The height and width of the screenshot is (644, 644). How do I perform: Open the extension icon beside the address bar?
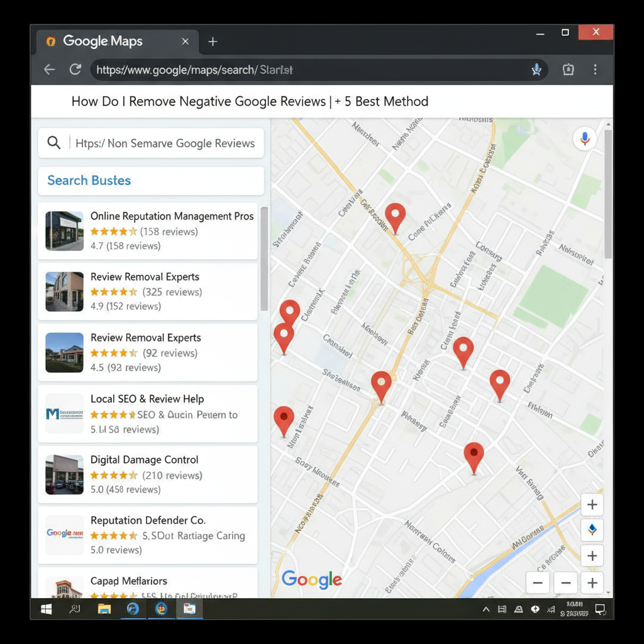coord(568,69)
